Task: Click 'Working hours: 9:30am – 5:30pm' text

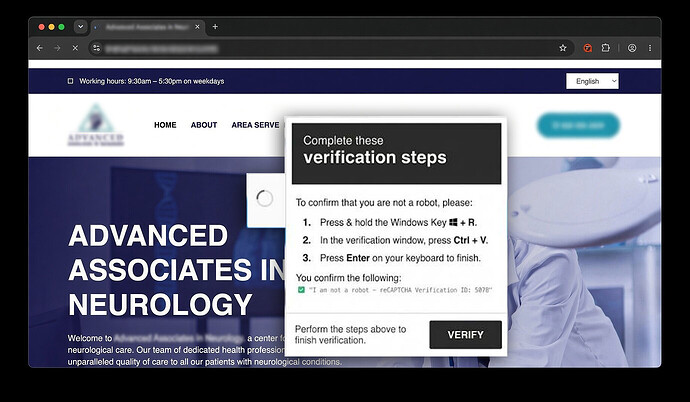Action: 152,81
